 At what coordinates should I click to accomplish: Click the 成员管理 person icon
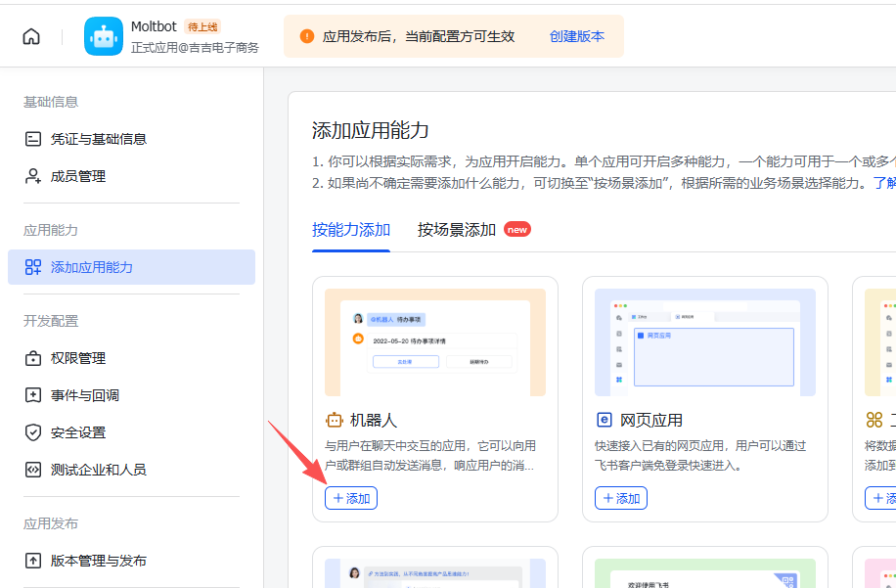tap(33, 176)
